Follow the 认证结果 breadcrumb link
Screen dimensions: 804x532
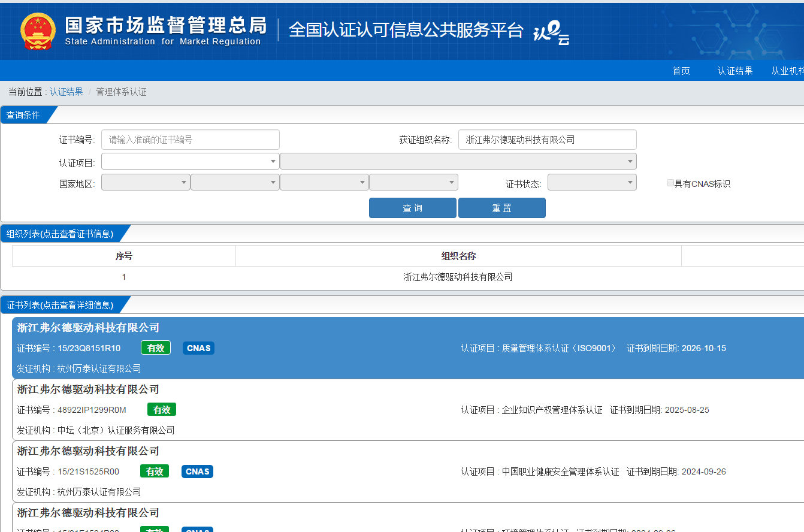click(x=67, y=92)
